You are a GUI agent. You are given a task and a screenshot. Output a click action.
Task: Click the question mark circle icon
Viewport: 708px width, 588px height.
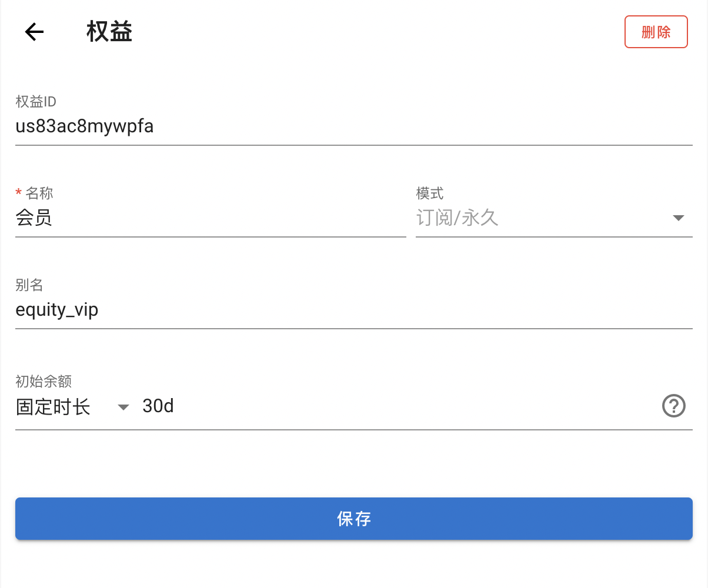[x=674, y=406]
